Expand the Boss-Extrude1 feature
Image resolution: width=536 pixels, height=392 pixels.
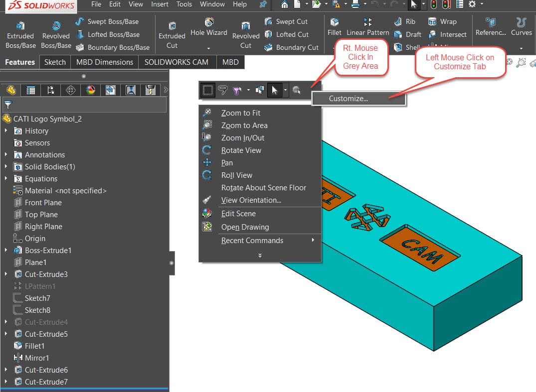6,250
